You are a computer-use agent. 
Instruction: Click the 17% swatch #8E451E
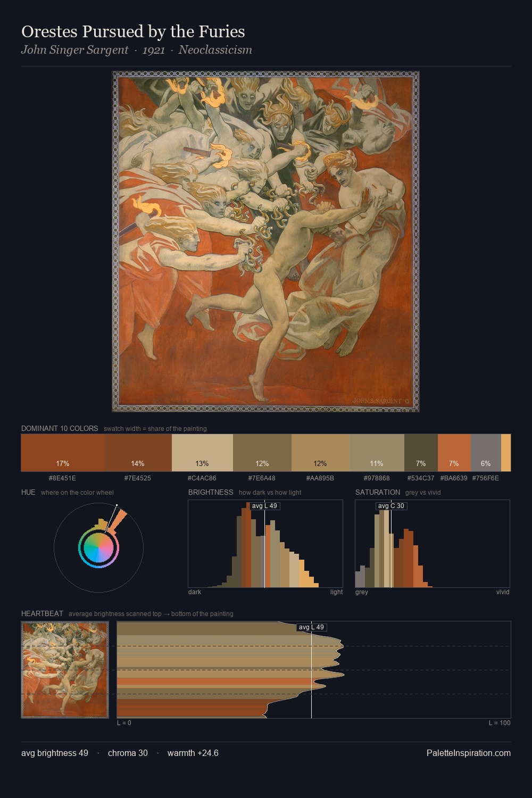[x=63, y=453]
